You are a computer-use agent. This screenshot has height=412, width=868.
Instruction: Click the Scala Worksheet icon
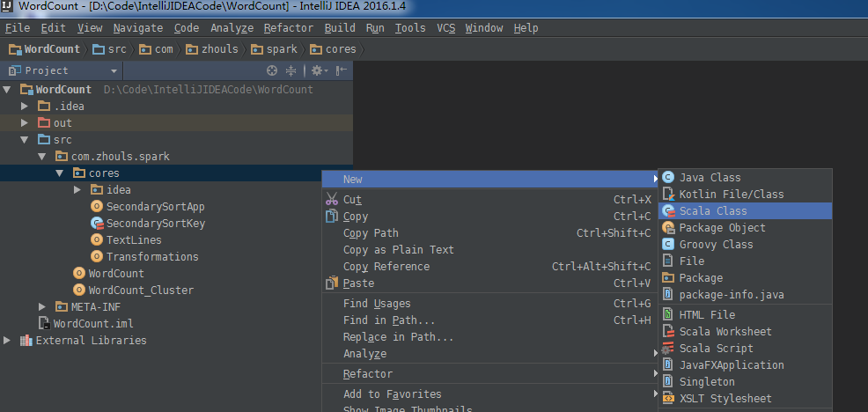[669, 331]
